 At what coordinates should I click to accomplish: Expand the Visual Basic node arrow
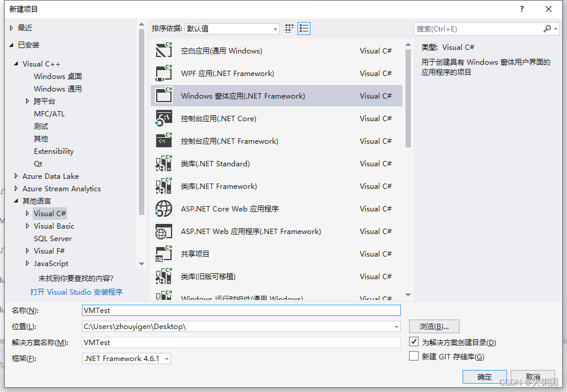click(27, 226)
